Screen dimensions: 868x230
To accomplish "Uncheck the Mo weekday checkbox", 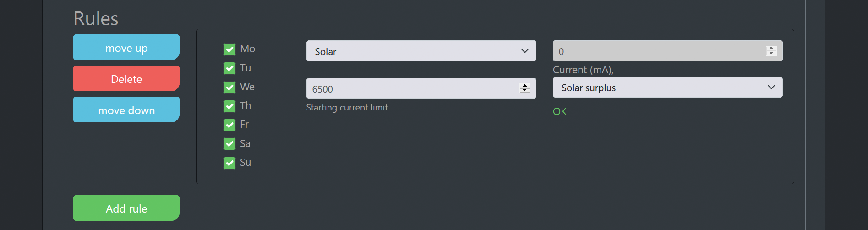I will 229,49.
